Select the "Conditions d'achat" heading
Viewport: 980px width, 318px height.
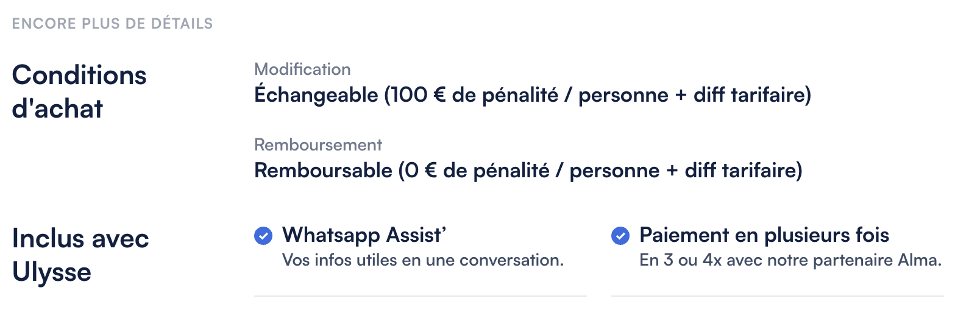[79, 92]
